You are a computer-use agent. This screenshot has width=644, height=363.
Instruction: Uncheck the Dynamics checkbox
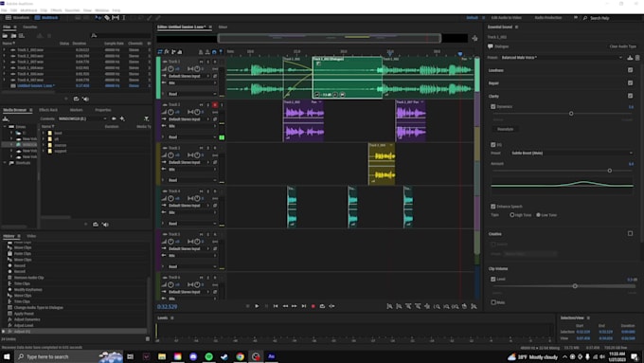(x=492, y=106)
